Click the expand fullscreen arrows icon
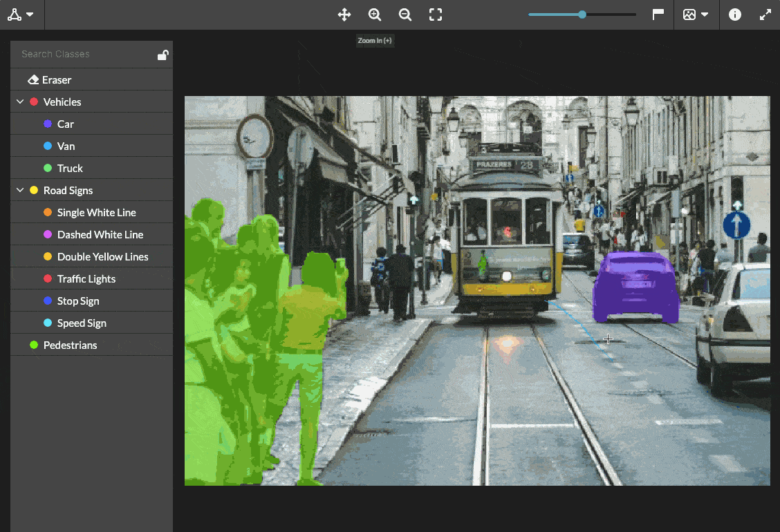 765,15
